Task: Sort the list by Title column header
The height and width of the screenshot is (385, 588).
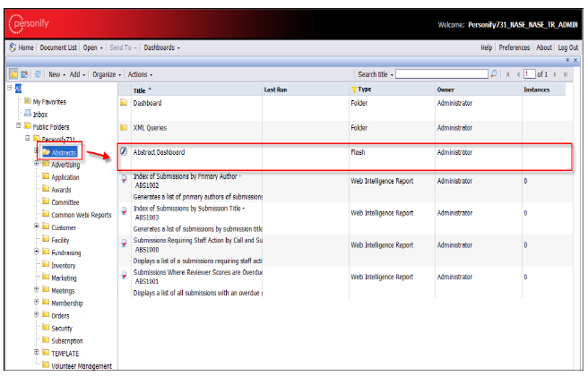Action: click(142, 90)
